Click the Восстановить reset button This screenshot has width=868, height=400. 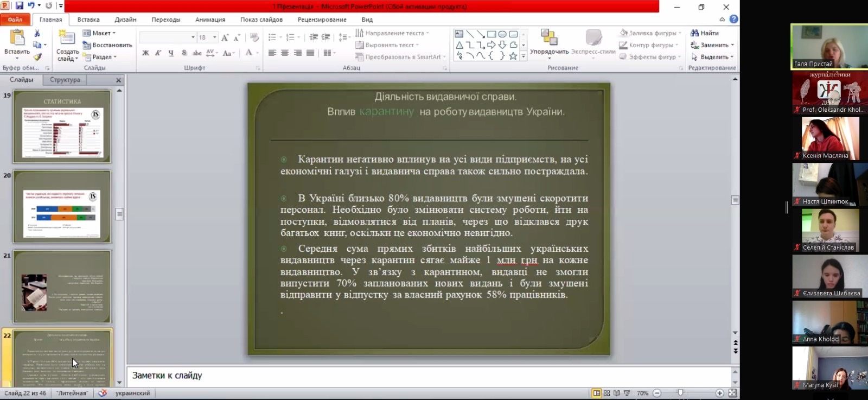pos(107,45)
